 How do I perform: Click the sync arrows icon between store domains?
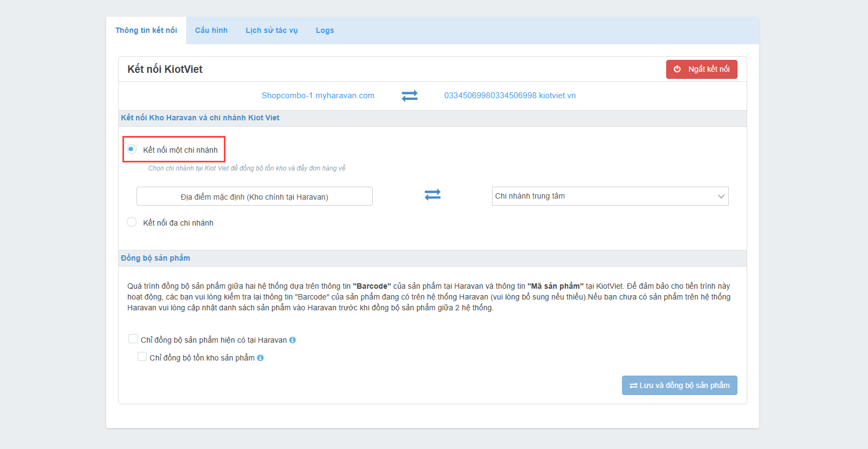click(x=410, y=96)
